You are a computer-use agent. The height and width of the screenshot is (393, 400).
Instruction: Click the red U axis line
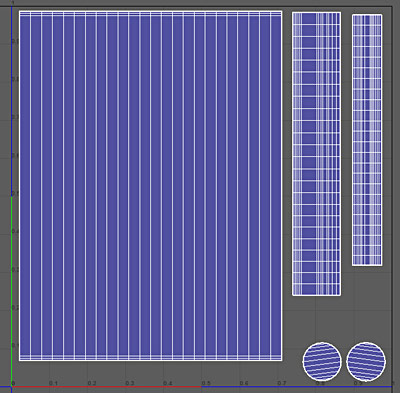(x=107, y=387)
